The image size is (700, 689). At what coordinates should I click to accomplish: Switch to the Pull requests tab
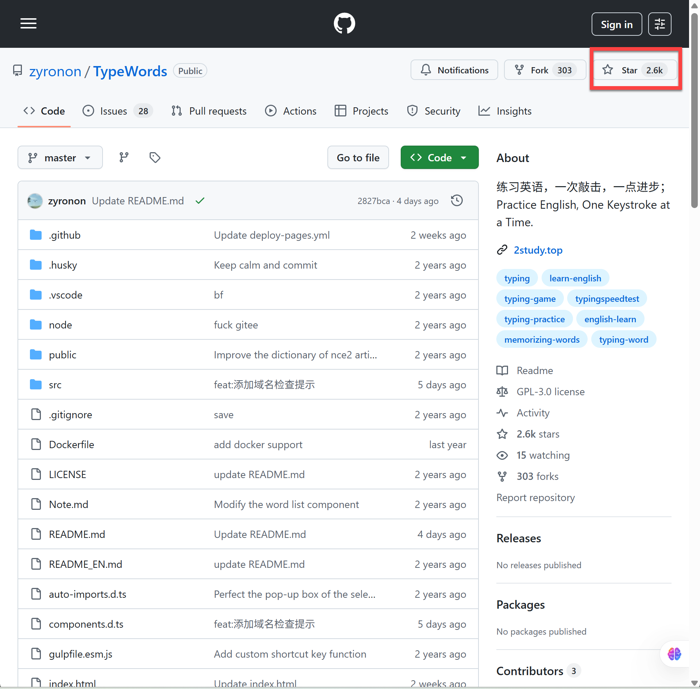click(208, 111)
